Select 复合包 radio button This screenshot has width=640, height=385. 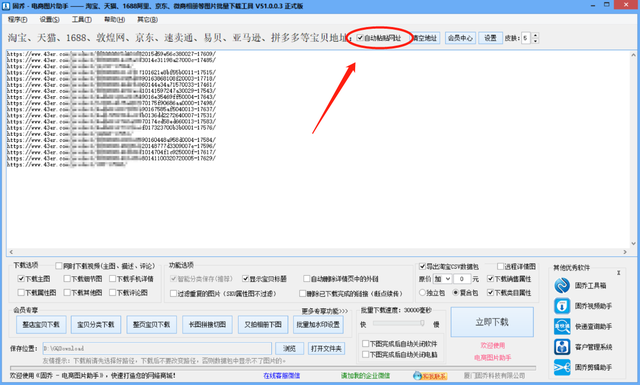pyautogui.click(x=456, y=293)
